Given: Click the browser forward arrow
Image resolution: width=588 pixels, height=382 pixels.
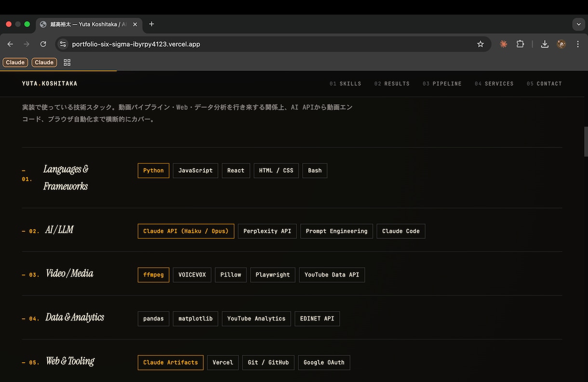Looking at the screenshot, I should click(27, 44).
